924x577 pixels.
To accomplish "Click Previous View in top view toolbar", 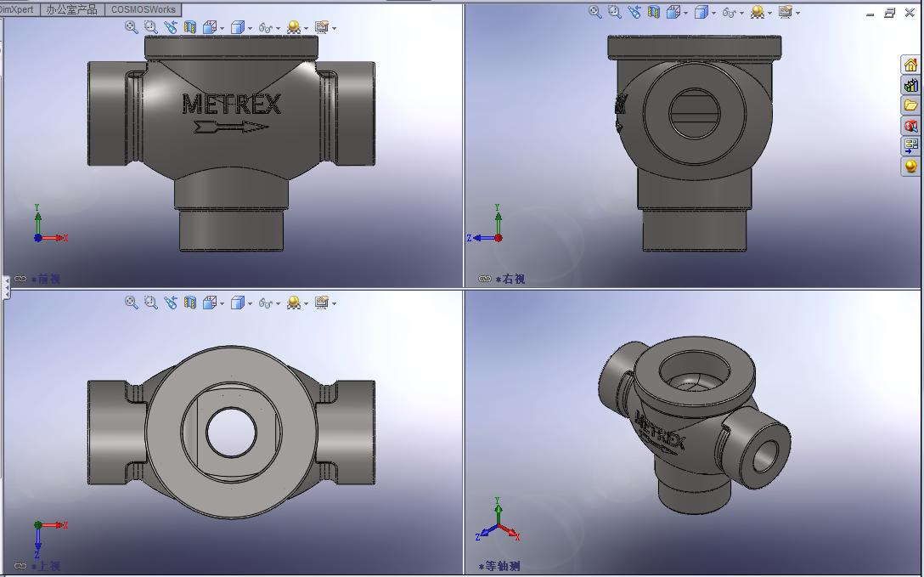I will click(171, 303).
